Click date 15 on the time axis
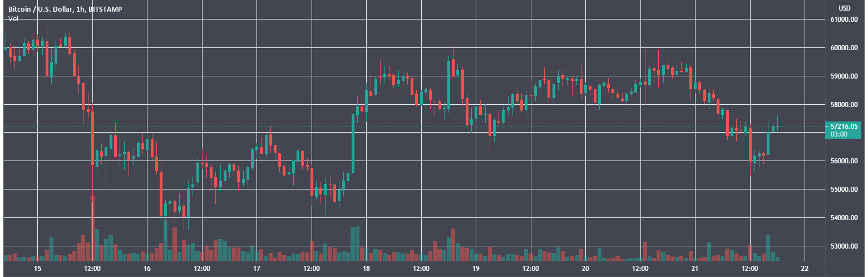 tap(37, 269)
